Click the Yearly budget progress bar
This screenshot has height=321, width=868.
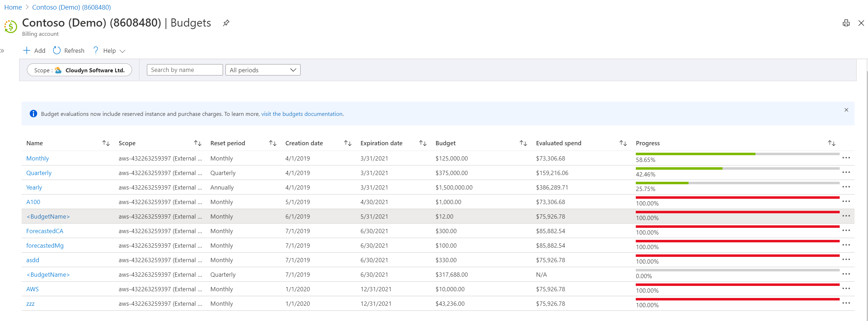pyautogui.click(x=737, y=183)
